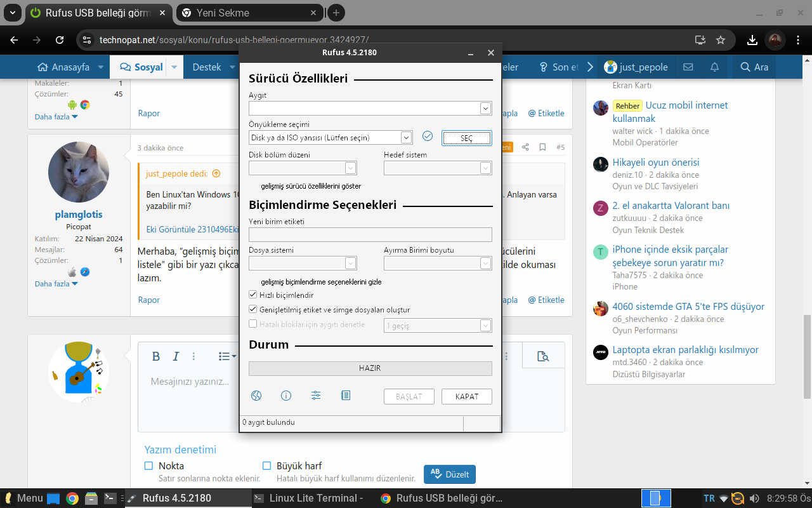This screenshot has height=508, width=812.
Task: Click the install app icon in address bar
Action: [x=700, y=40]
